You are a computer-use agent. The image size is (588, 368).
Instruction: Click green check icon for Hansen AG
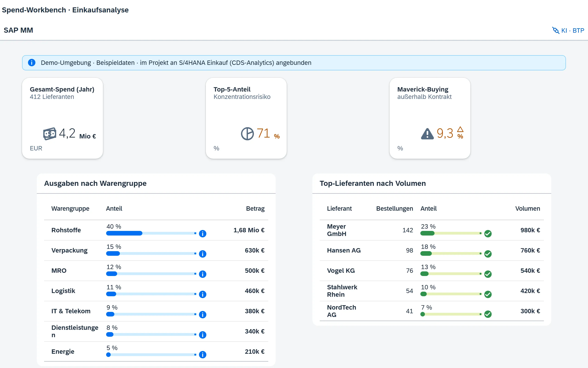(x=488, y=254)
